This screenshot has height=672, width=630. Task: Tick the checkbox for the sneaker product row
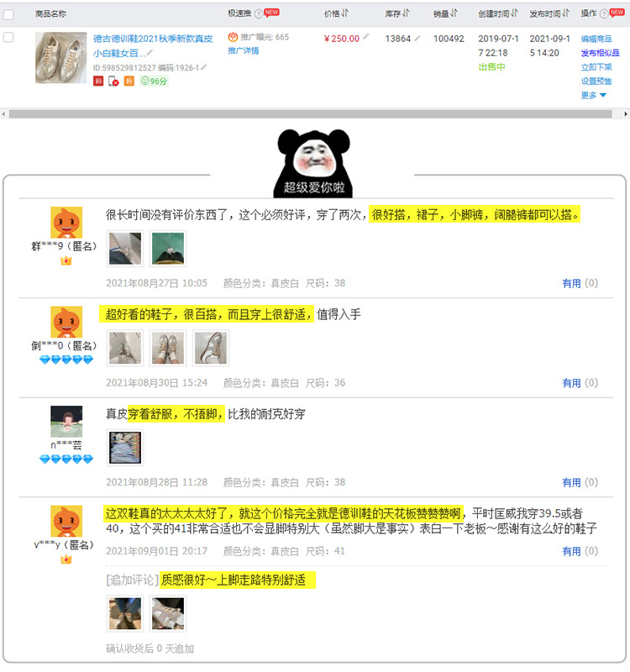[x=8, y=37]
